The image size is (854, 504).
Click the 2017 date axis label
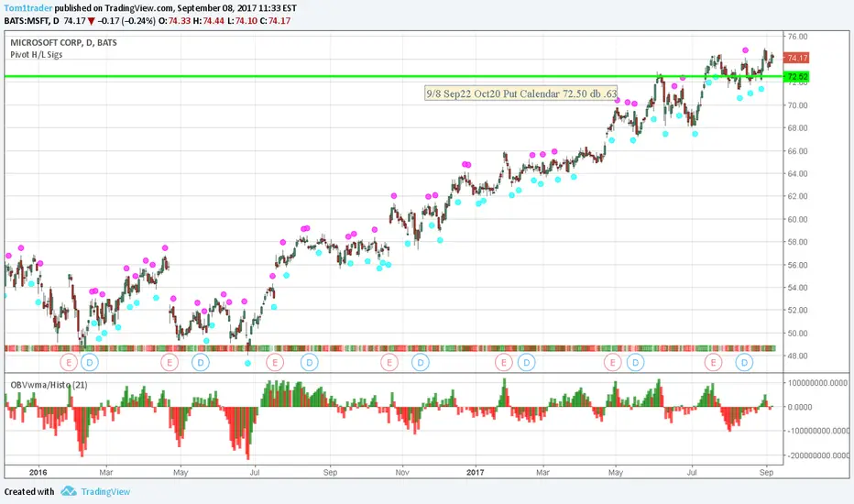476,473
